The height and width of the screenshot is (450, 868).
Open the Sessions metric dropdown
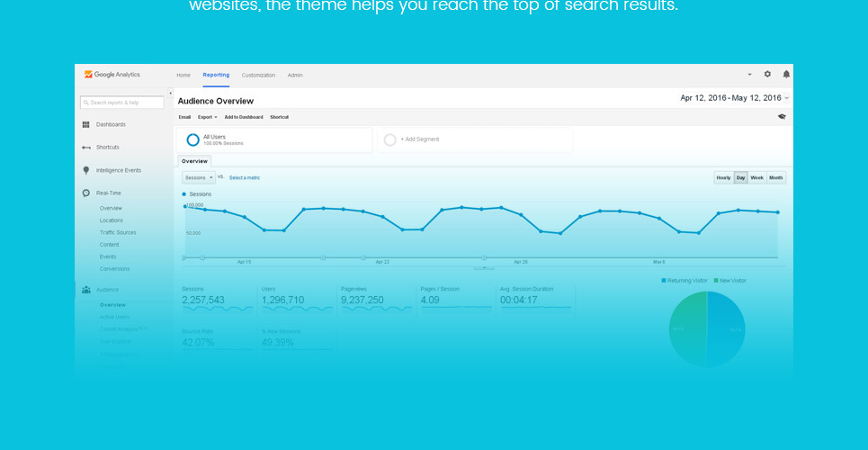click(198, 177)
